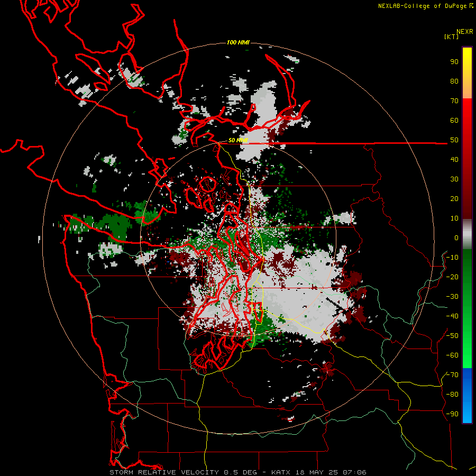Click the -60 value on velocity scale
The height and width of the screenshot is (476, 476).
click(452, 355)
